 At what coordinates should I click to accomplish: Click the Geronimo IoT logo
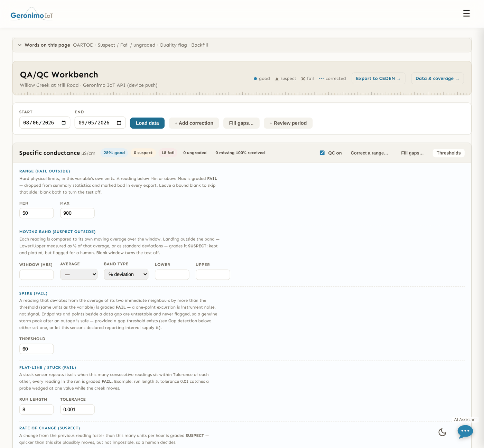32,14
